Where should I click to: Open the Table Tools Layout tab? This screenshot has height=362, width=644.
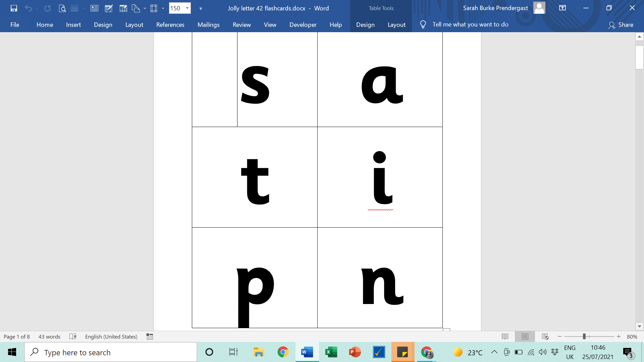coord(396,25)
